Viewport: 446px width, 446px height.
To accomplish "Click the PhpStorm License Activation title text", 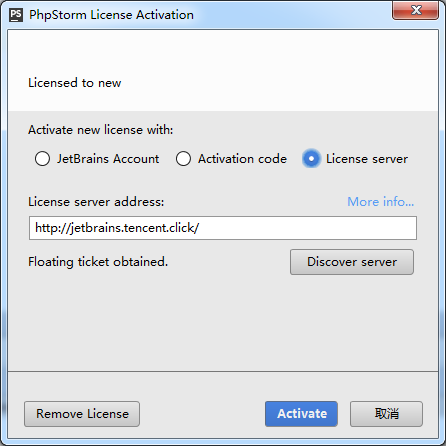I will click(x=111, y=15).
